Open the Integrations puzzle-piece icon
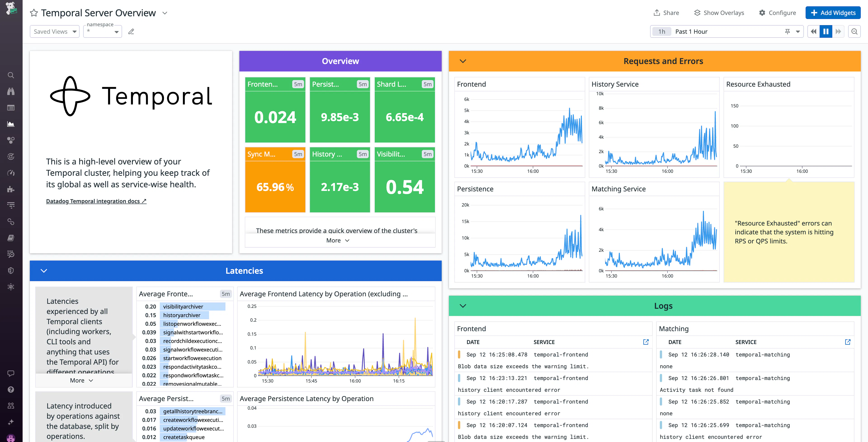Screen dimensions: 868x442 click(11, 189)
